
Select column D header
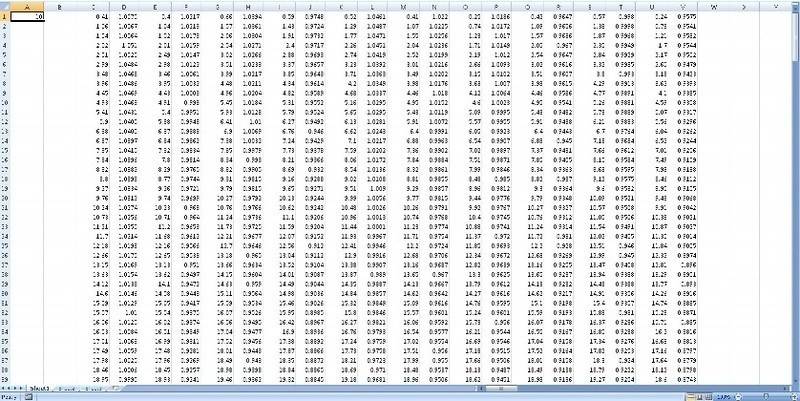124,7
